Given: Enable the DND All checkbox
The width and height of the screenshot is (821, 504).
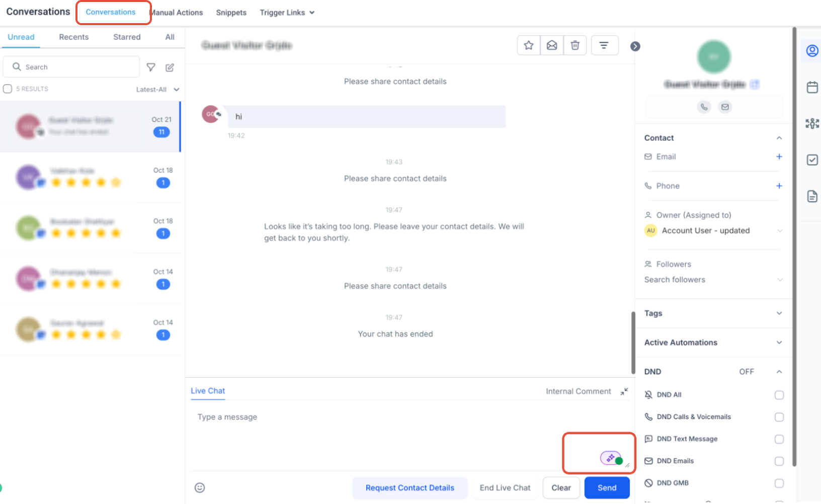Looking at the screenshot, I should point(779,395).
